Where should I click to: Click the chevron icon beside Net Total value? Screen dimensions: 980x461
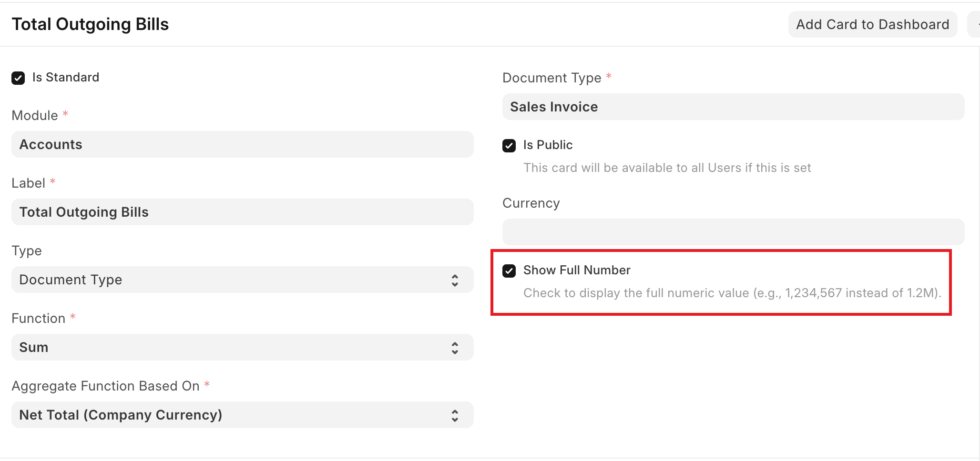[455, 415]
